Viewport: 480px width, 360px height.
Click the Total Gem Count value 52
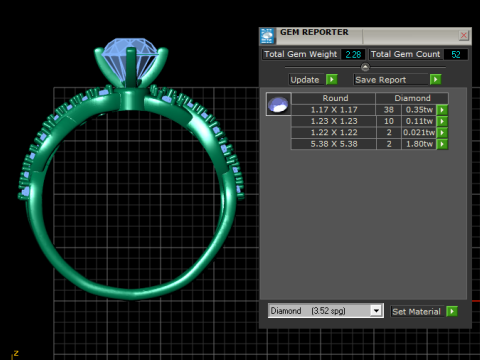(456, 54)
